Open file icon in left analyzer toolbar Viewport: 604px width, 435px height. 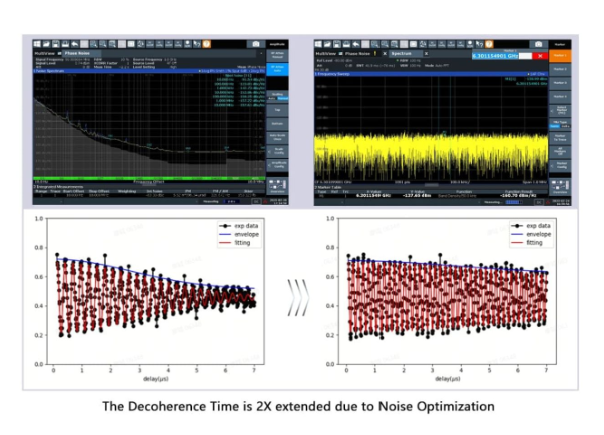coord(46,44)
